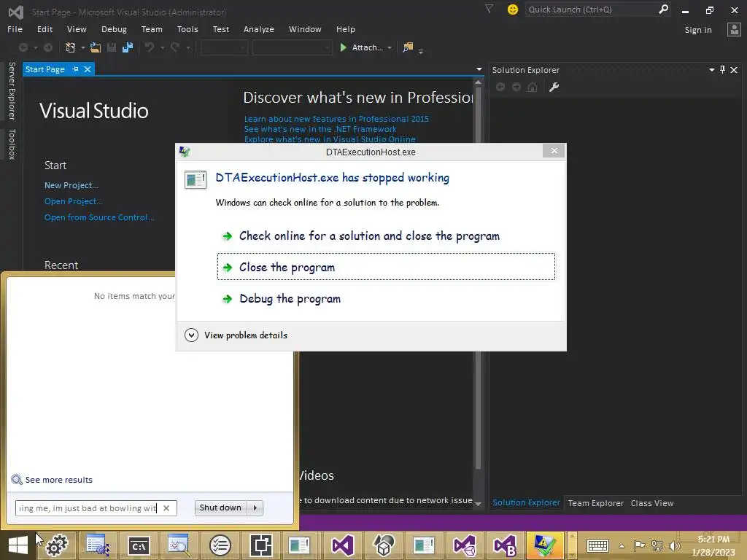Click the Solution Explorer Forward icon

tap(516, 87)
